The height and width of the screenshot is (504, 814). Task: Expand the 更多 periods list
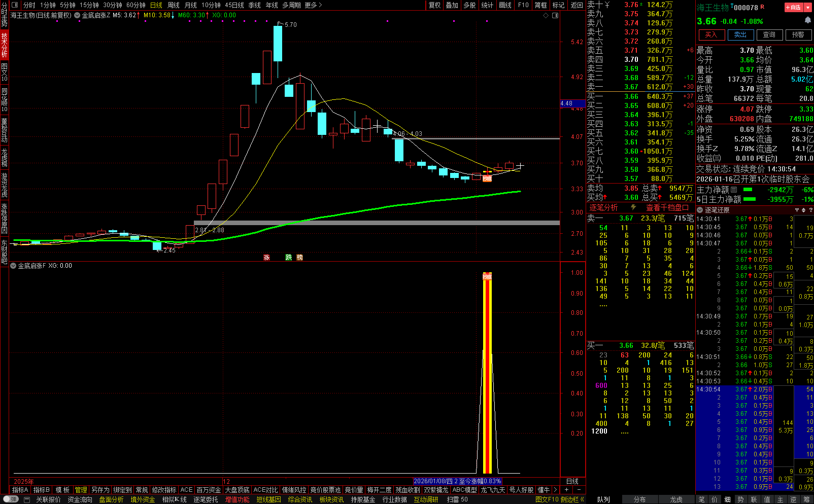coord(313,5)
